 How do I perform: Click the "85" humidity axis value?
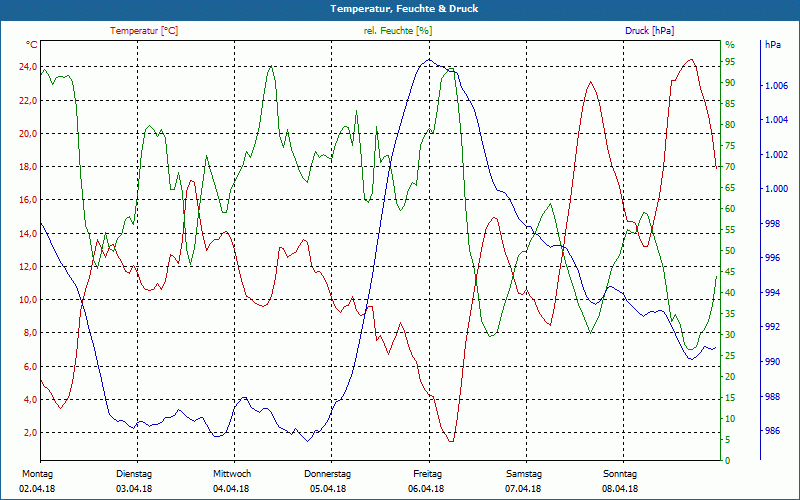point(730,104)
